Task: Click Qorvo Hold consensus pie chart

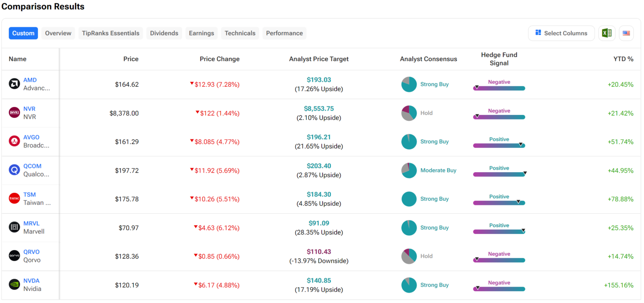Action: tap(409, 256)
